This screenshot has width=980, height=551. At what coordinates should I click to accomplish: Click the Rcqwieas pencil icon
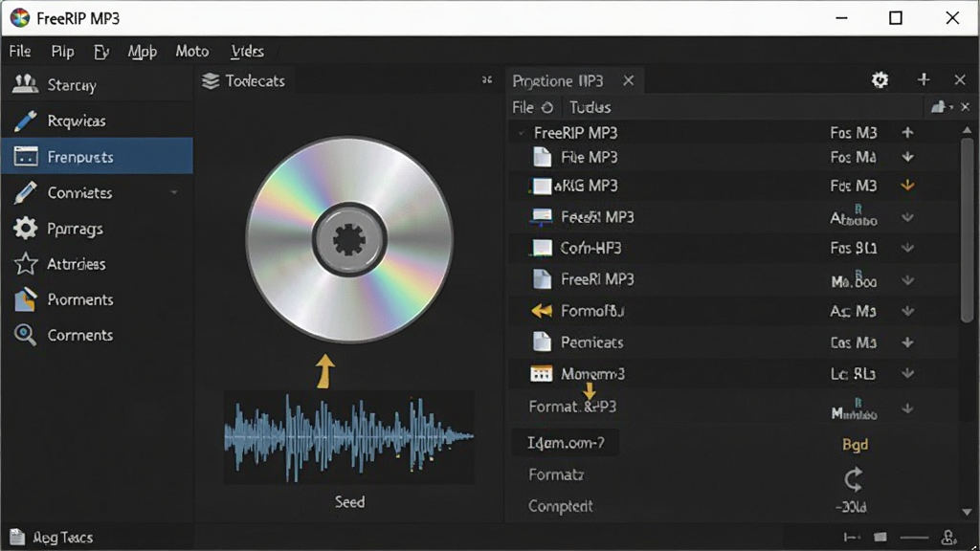coord(25,121)
